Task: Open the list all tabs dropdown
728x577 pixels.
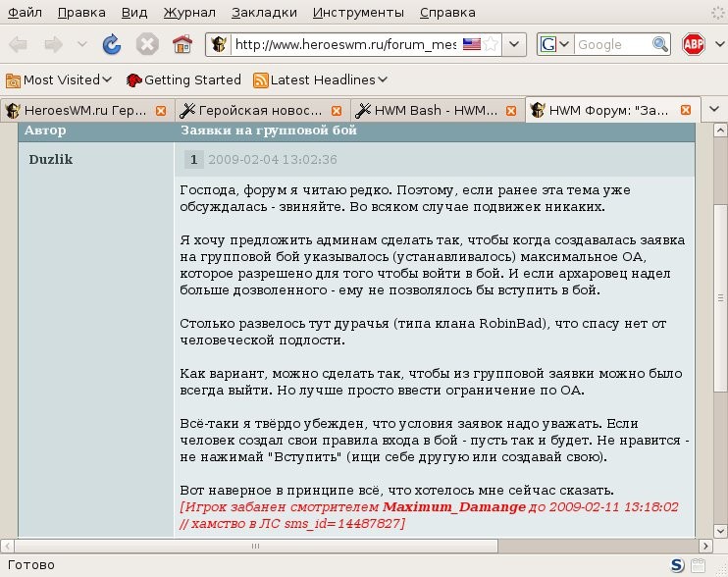Action: tap(714, 110)
